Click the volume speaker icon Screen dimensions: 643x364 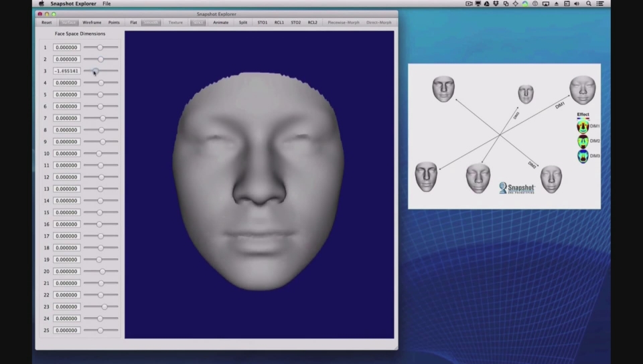pos(577,3)
